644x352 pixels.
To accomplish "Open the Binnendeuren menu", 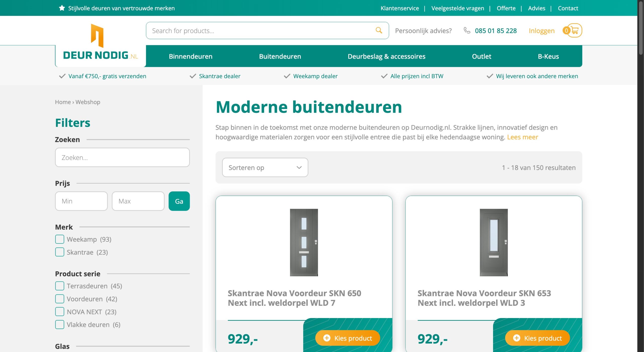I will (x=191, y=56).
